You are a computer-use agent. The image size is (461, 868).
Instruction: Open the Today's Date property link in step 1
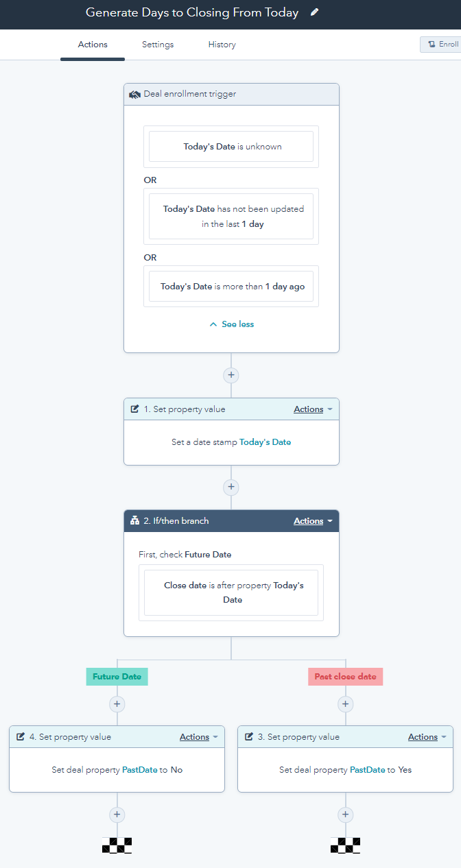click(265, 442)
